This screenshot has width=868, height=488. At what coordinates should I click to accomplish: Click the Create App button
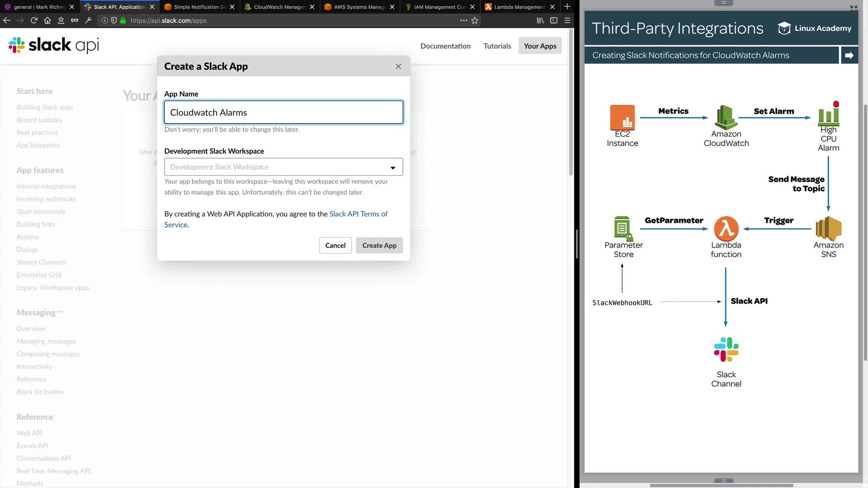pos(379,245)
